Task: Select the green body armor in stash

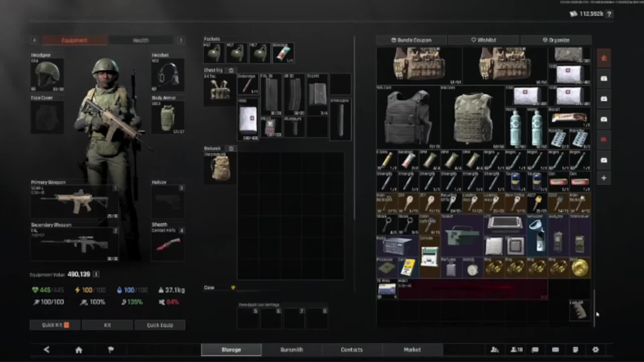Action: point(473,117)
